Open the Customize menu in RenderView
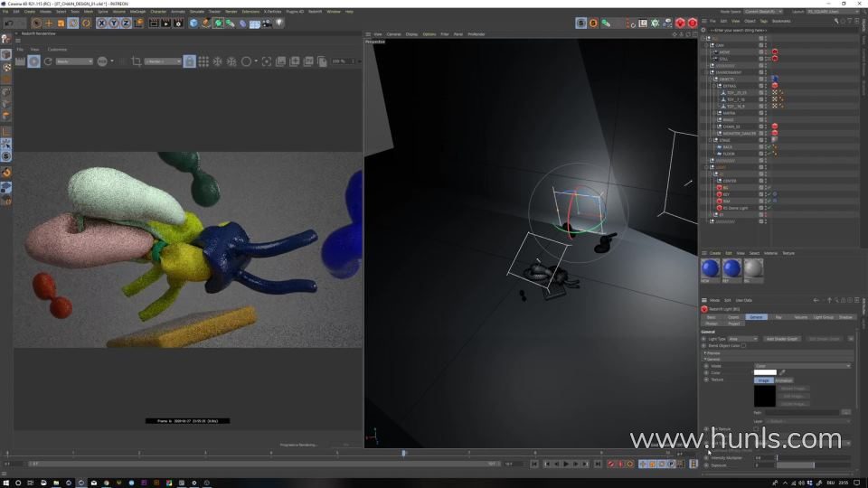 point(57,49)
